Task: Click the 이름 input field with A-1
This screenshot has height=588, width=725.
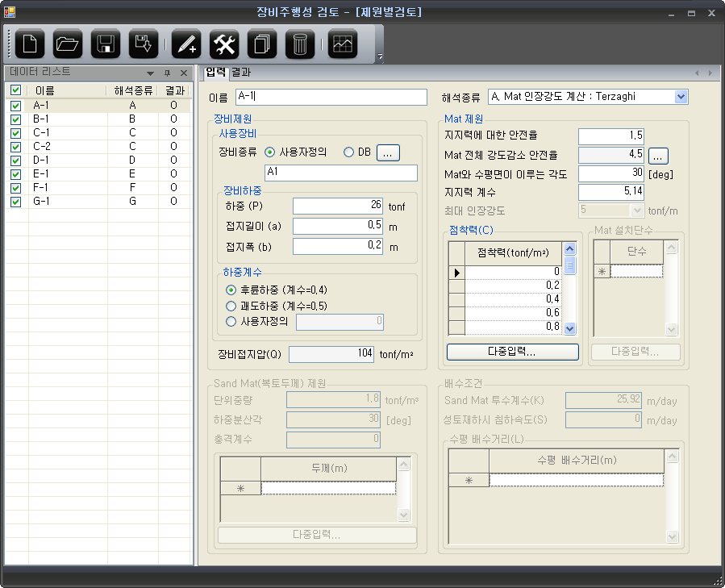Action: tap(331, 97)
